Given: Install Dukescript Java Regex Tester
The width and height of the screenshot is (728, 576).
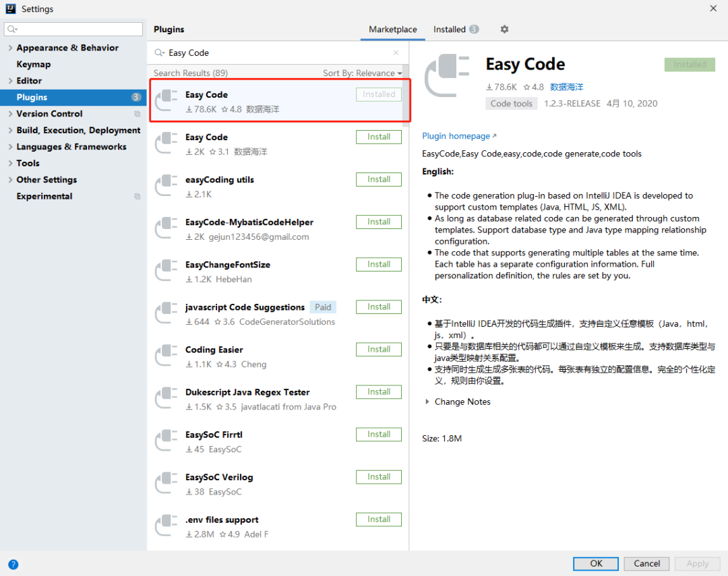Looking at the screenshot, I should [379, 391].
